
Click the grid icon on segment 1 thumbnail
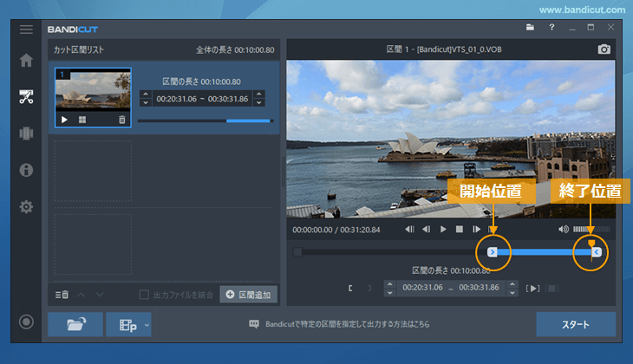coord(82,120)
